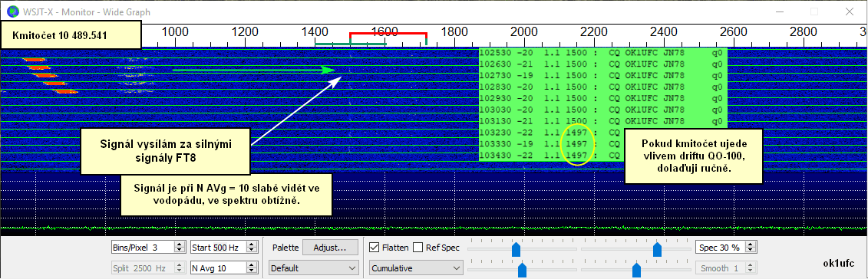Expand the Cumulative spectrum mode dropdown
Image resolution: width=868 pixels, height=279 pixels.
(416, 268)
